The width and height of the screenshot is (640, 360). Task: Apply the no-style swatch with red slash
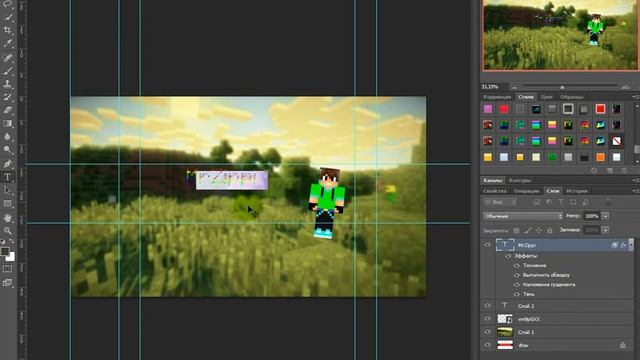point(616,141)
